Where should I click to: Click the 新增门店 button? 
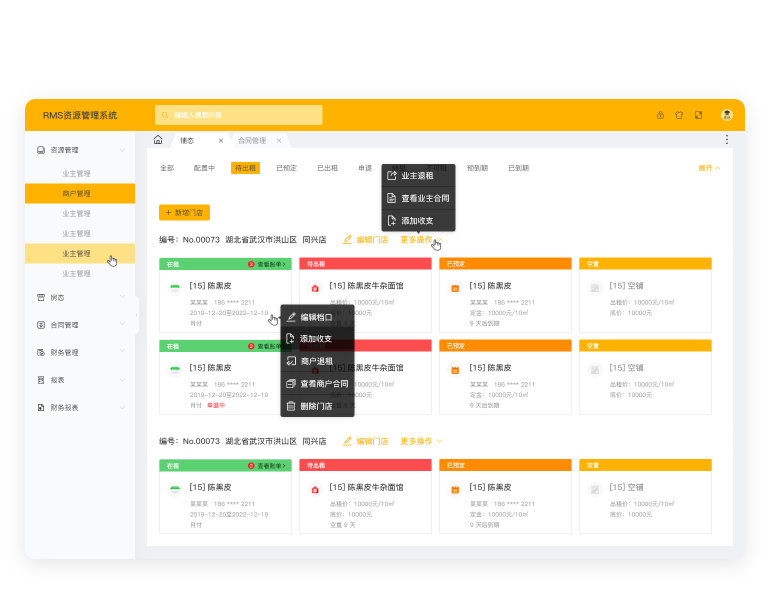[x=184, y=213]
